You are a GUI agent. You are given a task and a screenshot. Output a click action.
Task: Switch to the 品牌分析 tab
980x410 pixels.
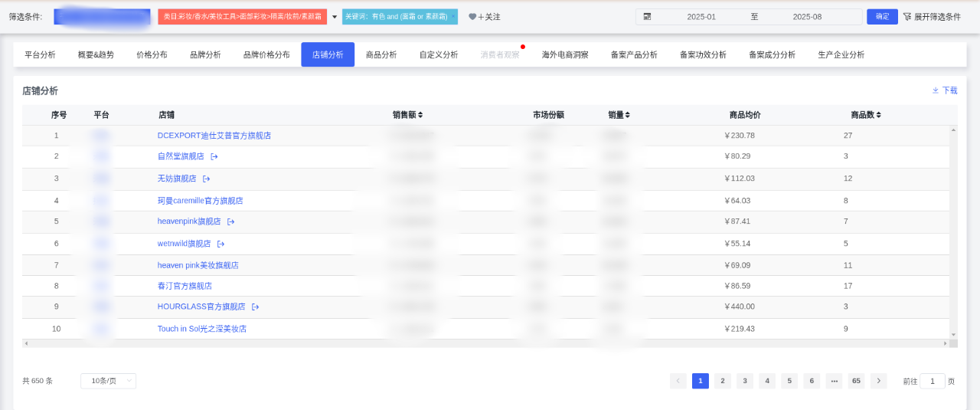pos(205,54)
